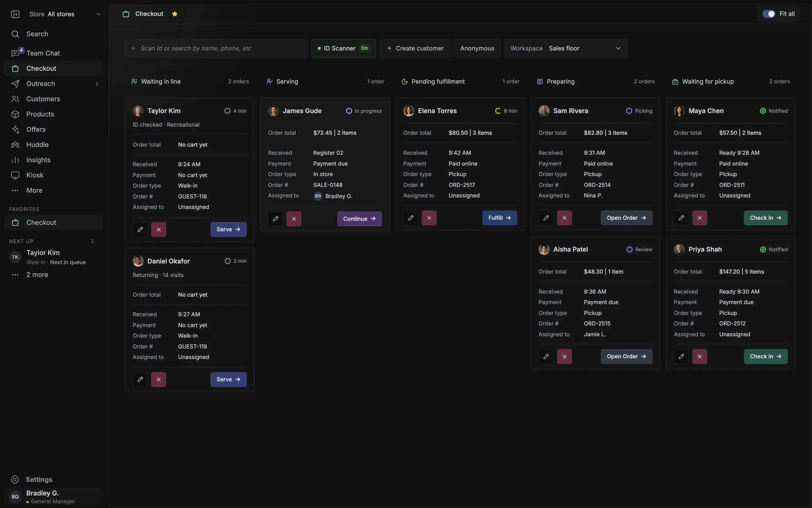This screenshot has height=508, width=812.
Task: Open Order for Aisha Patel
Action: 627,356
